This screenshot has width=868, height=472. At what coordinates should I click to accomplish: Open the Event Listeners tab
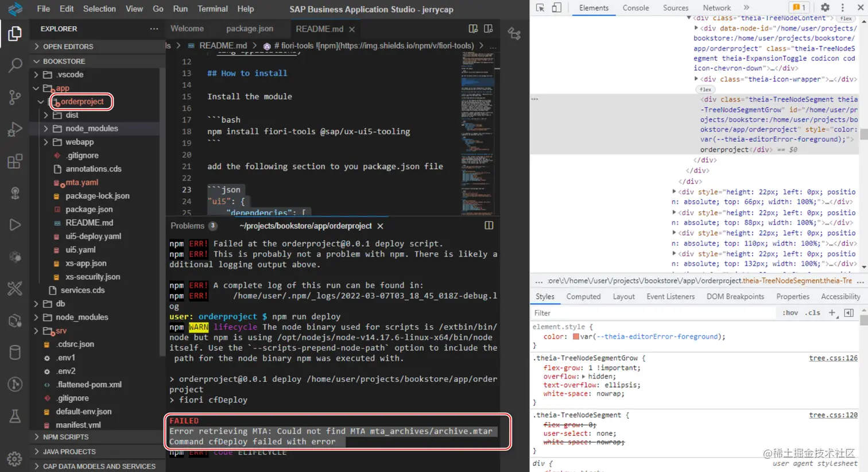(x=671, y=297)
